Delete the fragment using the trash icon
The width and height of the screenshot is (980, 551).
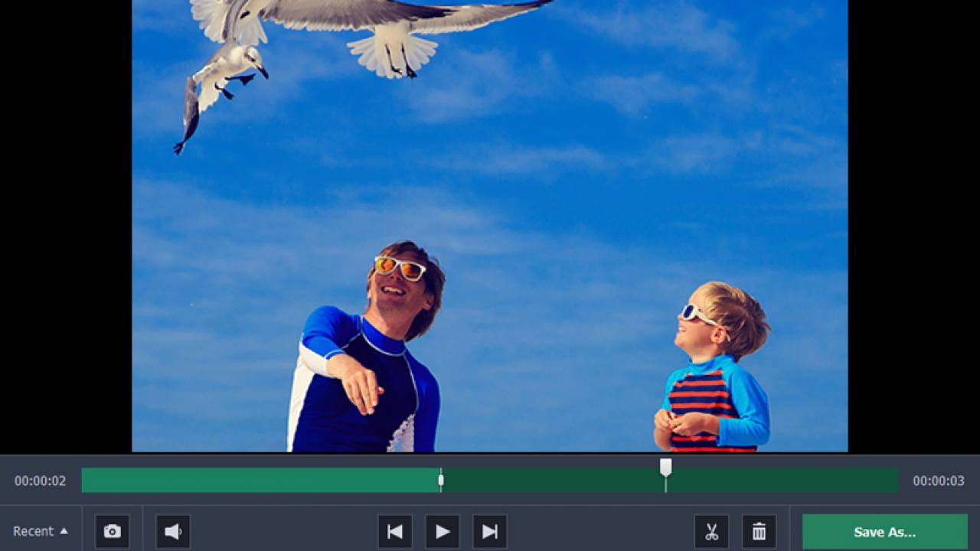[759, 531]
